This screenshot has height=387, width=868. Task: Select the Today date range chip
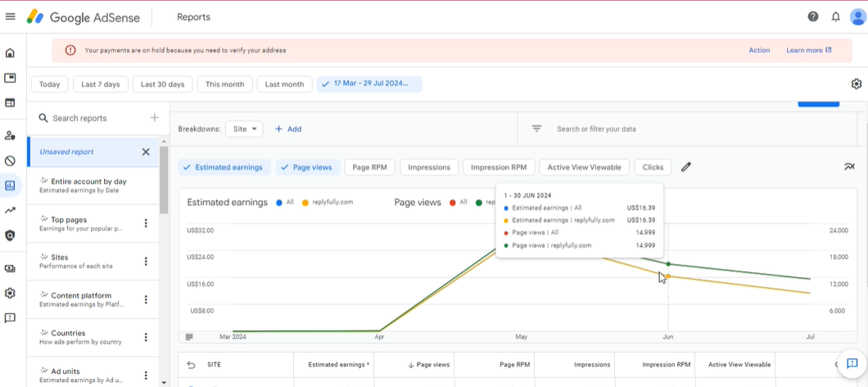[49, 84]
